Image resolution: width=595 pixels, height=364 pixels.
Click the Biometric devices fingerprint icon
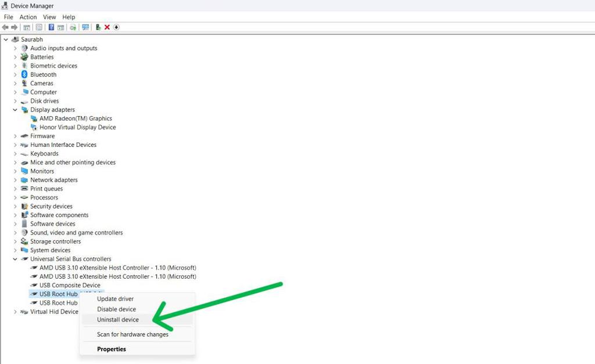[24, 66]
